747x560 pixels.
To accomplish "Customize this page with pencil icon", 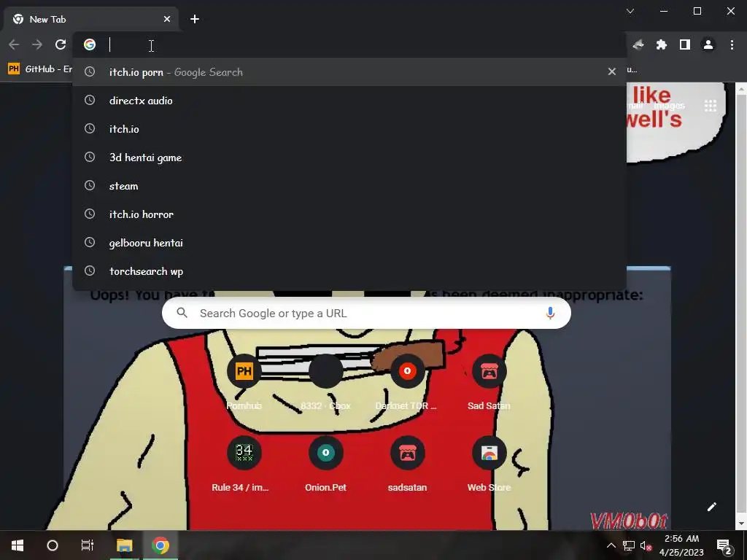I will click(x=711, y=507).
